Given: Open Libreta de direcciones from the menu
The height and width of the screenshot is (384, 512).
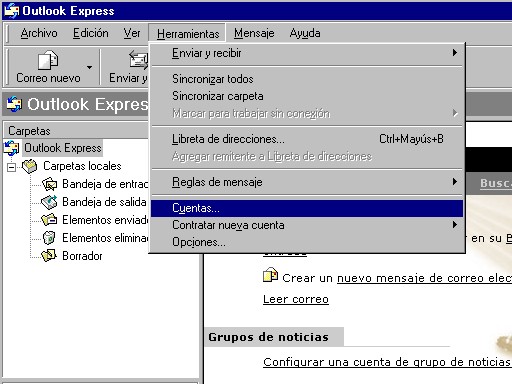Looking at the screenshot, I should [x=307, y=139].
